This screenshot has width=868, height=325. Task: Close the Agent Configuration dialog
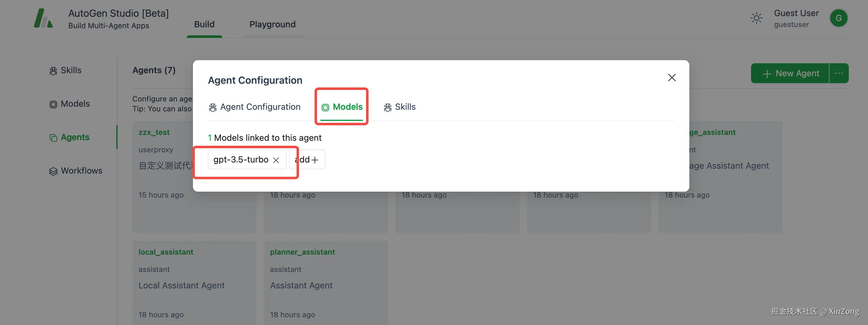672,78
